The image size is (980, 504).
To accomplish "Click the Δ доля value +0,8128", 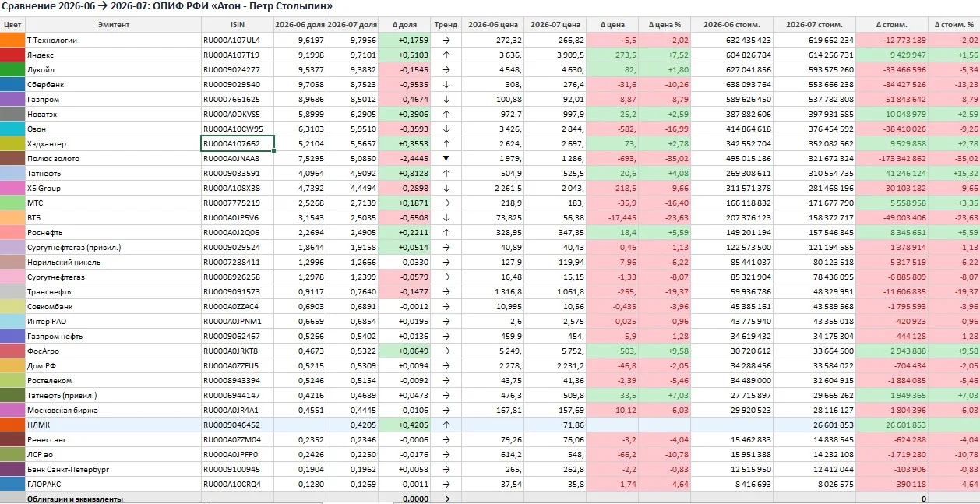I will 404,173.
